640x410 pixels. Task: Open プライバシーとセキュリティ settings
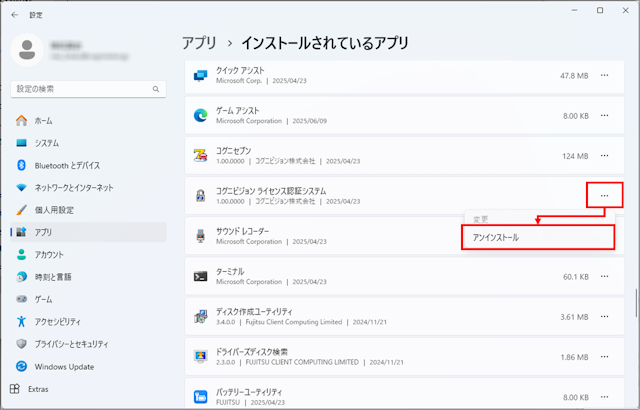[88, 344]
